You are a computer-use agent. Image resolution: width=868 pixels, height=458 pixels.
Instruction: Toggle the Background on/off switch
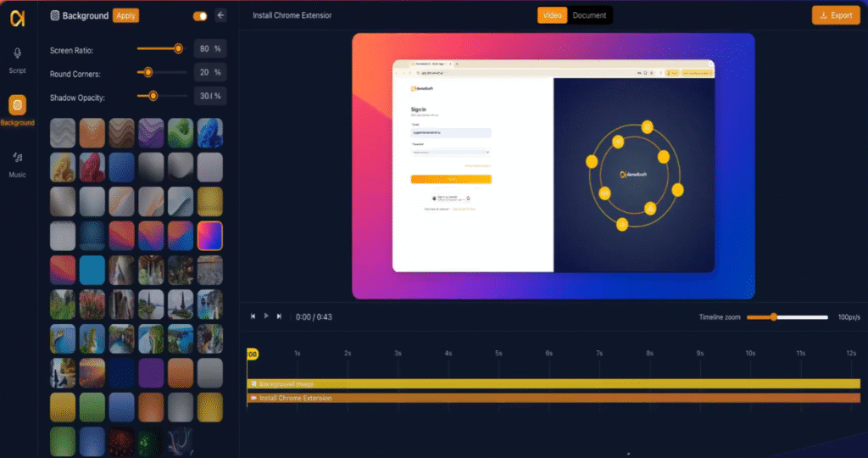click(200, 15)
